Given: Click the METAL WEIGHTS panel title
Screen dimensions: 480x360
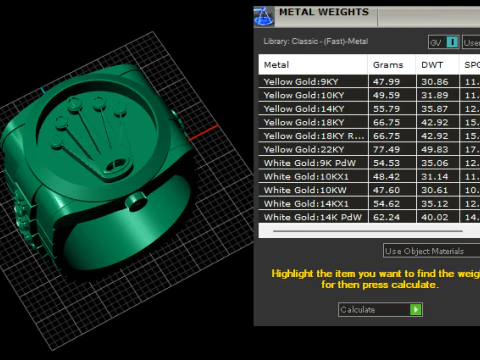Looking at the screenshot, I should pos(324,12).
